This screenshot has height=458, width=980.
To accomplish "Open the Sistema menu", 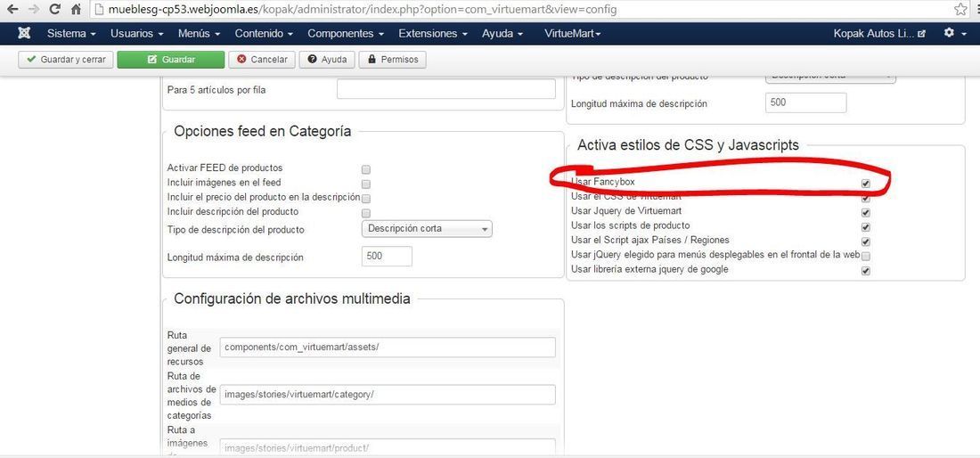I will (x=71, y=33).
